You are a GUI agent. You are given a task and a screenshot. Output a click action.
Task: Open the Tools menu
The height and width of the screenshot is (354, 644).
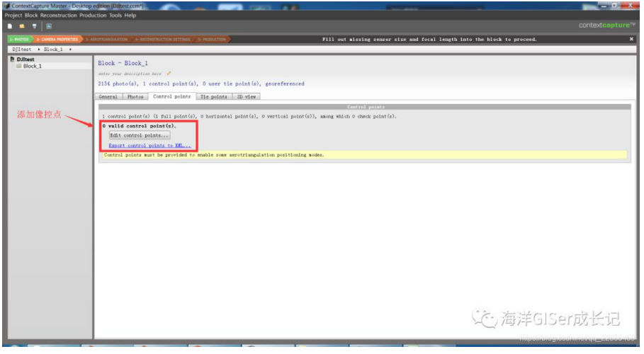[x=115, y=15]
